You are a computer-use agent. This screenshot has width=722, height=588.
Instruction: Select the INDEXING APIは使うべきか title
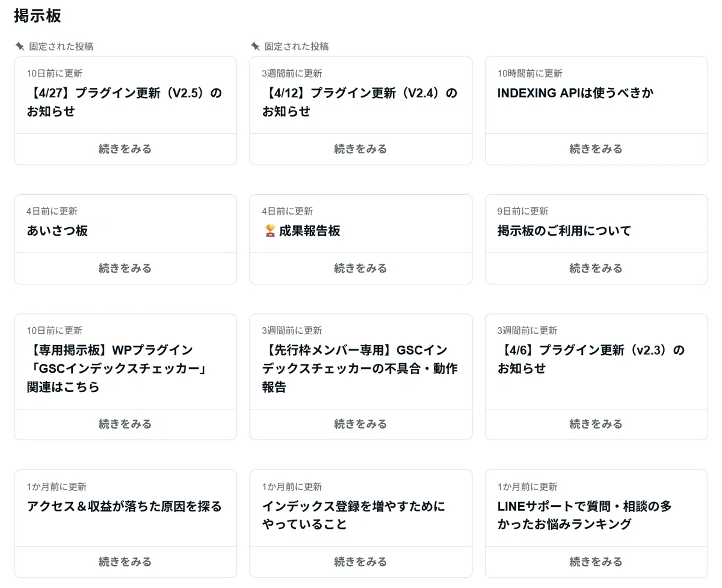[575, 93]
